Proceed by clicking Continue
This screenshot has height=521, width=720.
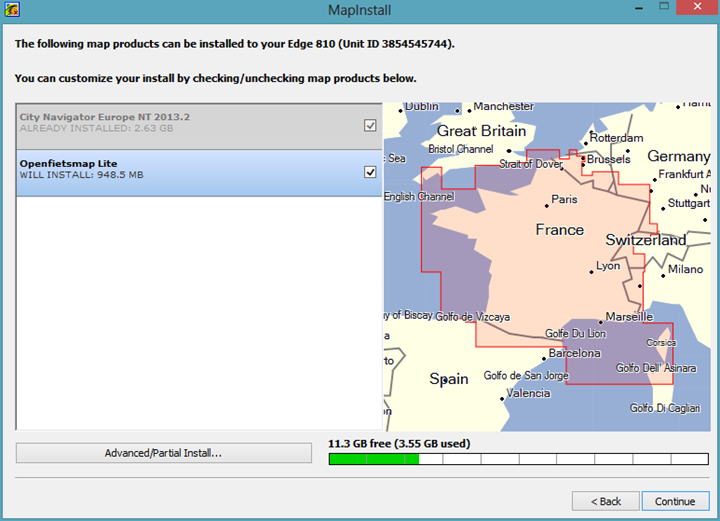675,501
